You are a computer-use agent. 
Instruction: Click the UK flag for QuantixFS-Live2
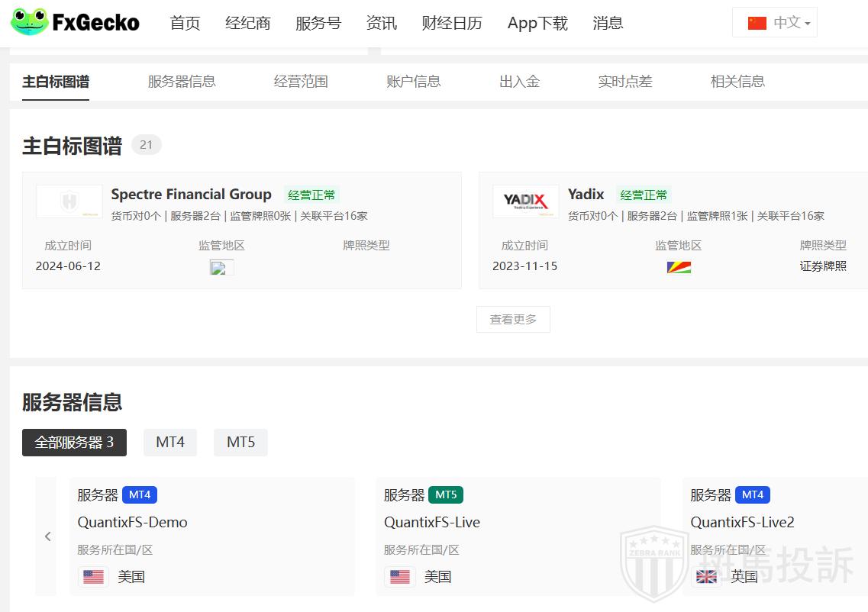706,577
